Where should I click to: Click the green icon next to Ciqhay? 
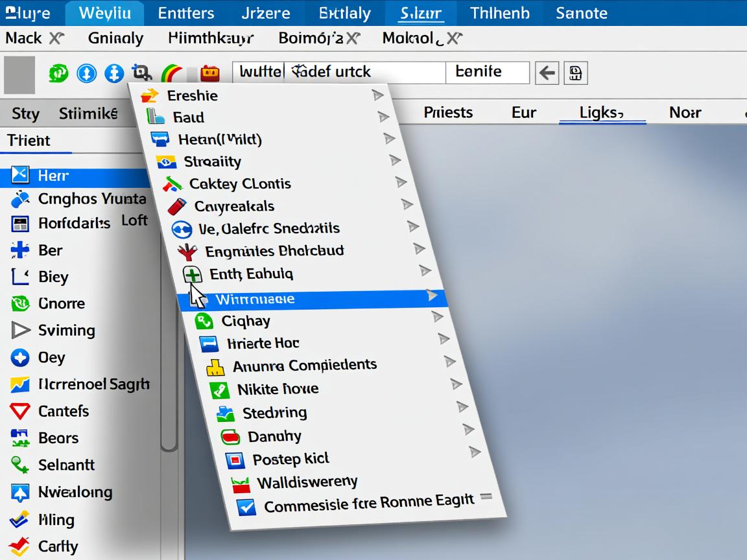[x=204, y=321]
